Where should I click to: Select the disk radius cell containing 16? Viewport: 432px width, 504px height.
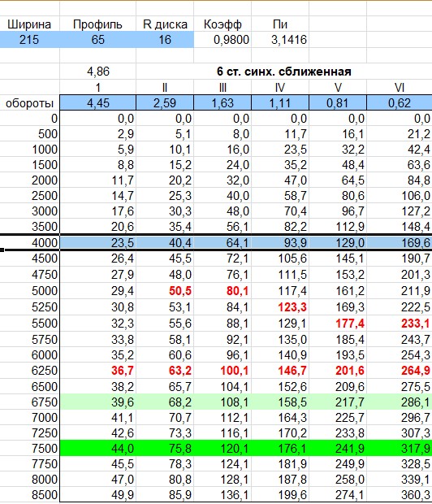click(x=165, y=40)
